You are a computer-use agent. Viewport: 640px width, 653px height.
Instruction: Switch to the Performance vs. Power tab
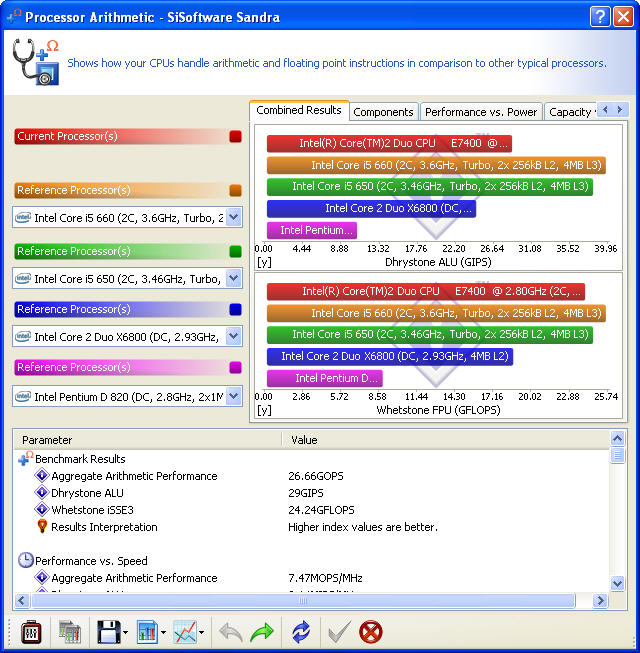(x=481, y=112)
